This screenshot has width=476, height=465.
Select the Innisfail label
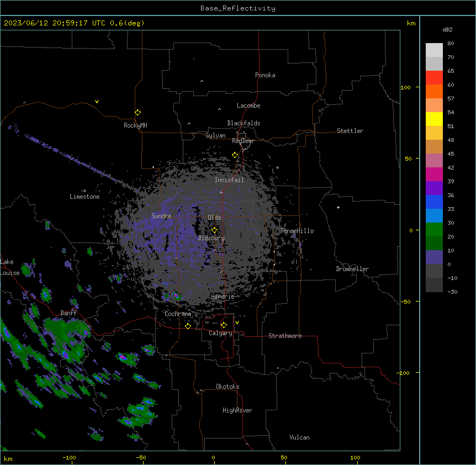click(229, 180)
